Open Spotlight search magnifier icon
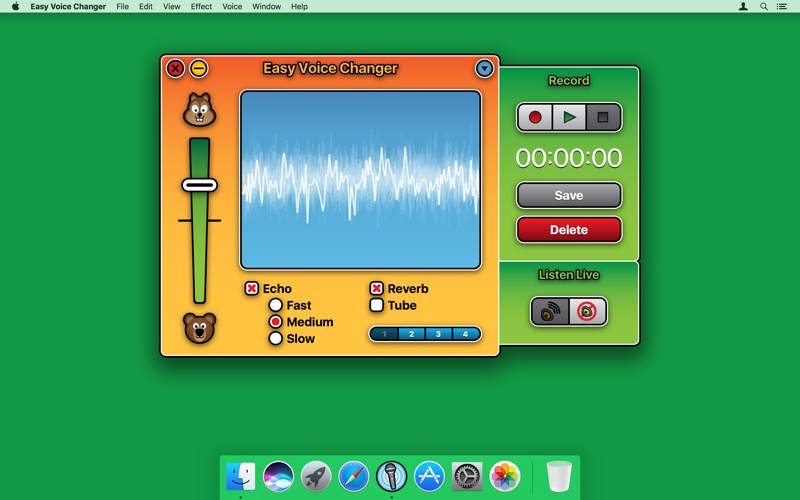This screenshot has width=800, height=500. pos(764,7)
